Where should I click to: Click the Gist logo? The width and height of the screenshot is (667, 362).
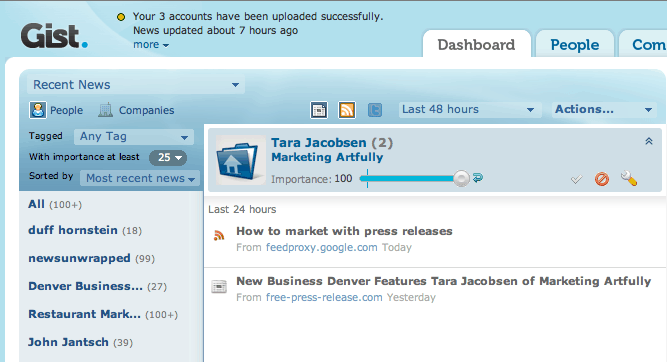click(x=54, y=36)
